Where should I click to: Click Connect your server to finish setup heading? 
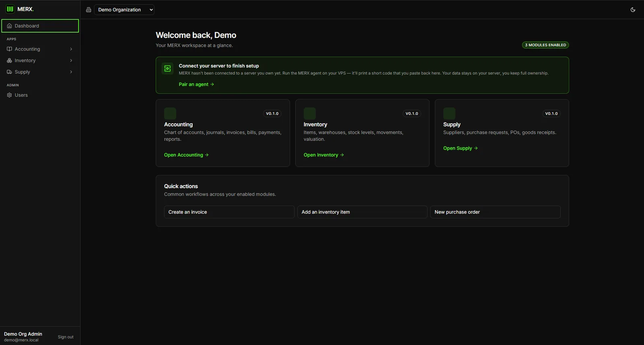tap(219, 66)
